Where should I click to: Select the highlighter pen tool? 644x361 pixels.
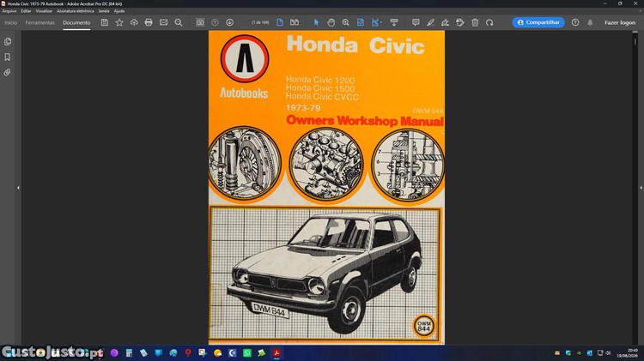point(430,22)
